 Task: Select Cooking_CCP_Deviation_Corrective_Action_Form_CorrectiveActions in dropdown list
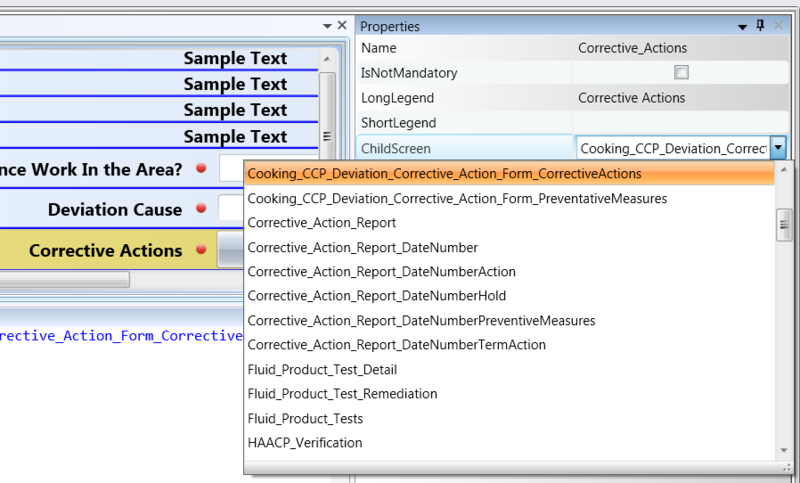click(x=509, y=174)
